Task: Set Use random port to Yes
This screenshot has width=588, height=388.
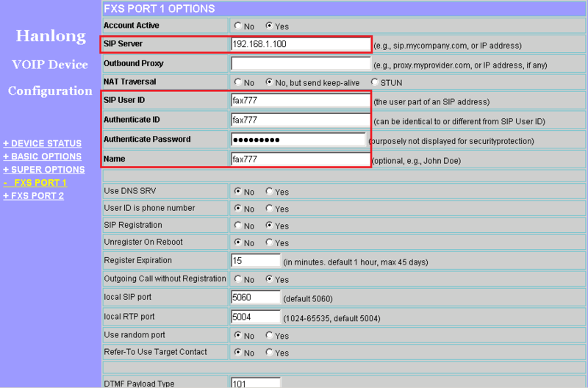Action: (269, 335)
